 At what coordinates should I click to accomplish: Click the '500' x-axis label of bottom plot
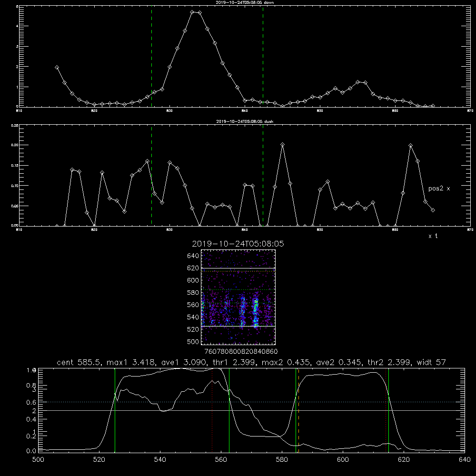coord(38,460)
